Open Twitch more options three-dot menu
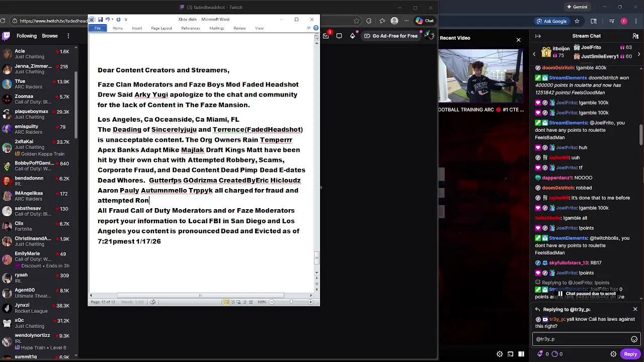Image resolution: width=644 pixels, height=362 pixels. (68, 36)
